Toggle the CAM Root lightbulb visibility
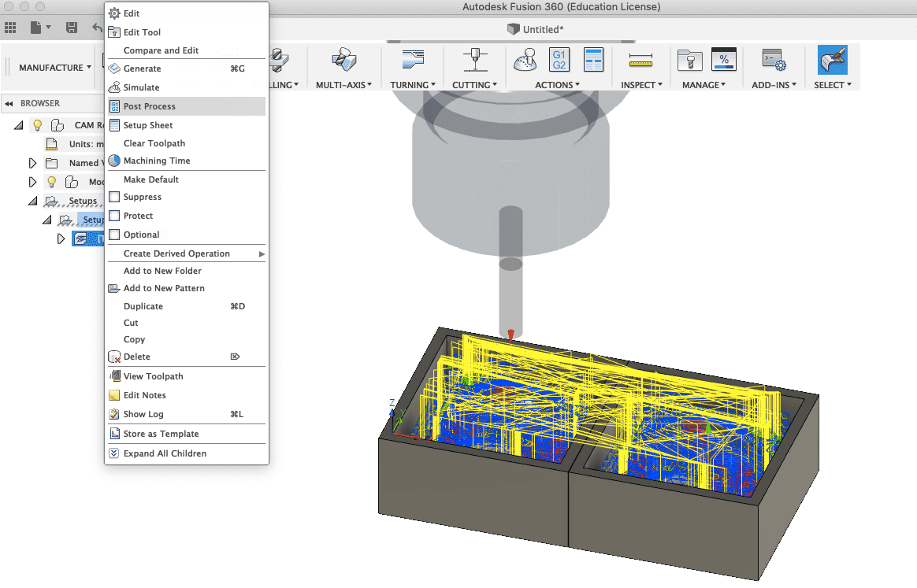This screenshot has width=917, height=588. click(38, 124)
